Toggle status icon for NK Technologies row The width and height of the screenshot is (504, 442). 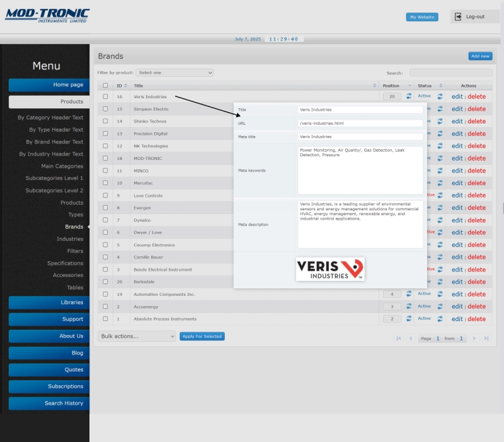pos(440,146)
